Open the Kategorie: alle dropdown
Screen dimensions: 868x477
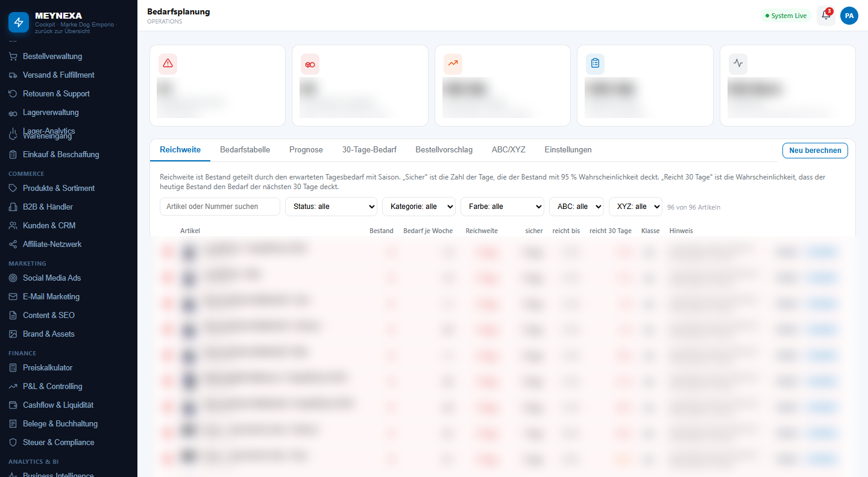tap(419, 207)
